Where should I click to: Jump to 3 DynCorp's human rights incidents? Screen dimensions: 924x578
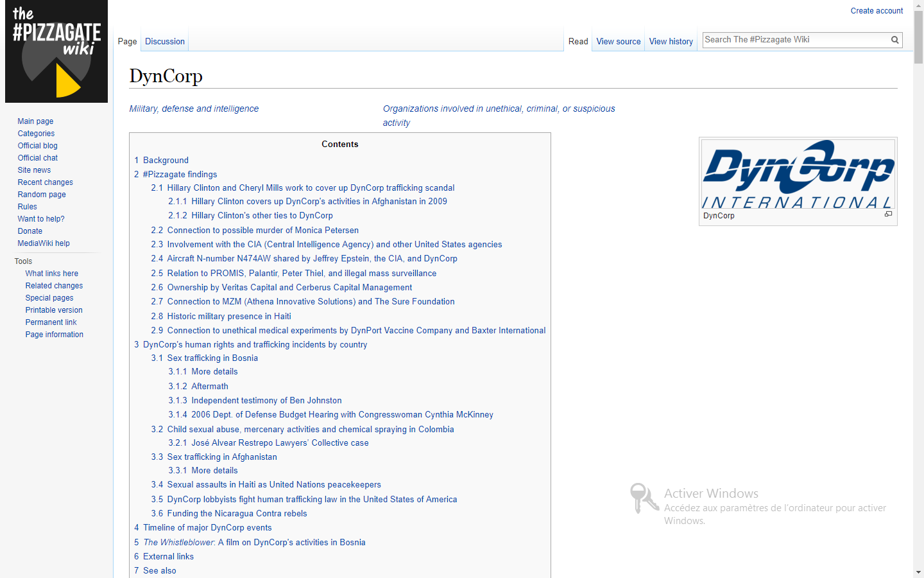[250, 345]
